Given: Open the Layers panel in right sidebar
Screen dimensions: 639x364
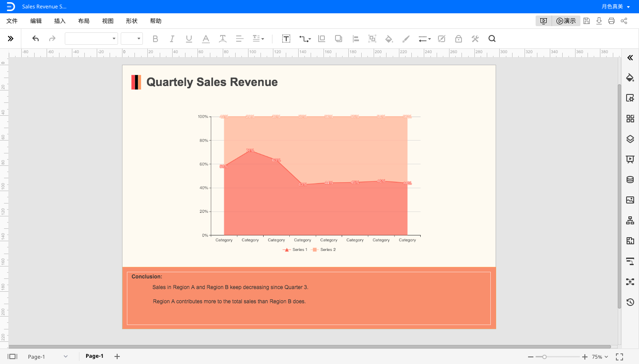Looking at the screenshot, I should (x=630, y=139).
